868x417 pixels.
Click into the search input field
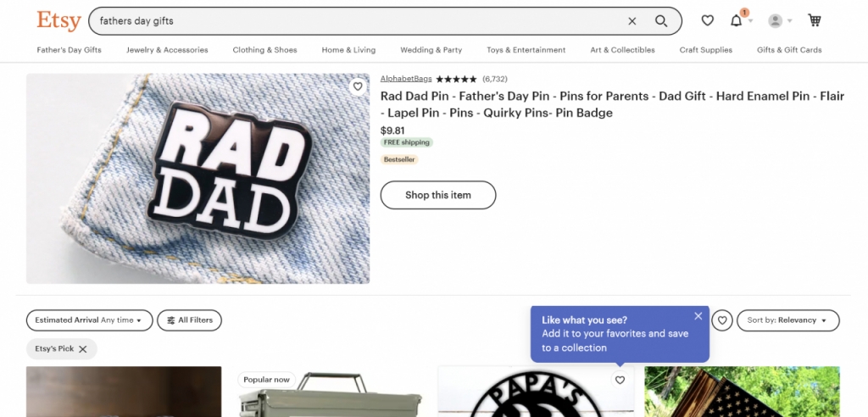coord(356,20)
